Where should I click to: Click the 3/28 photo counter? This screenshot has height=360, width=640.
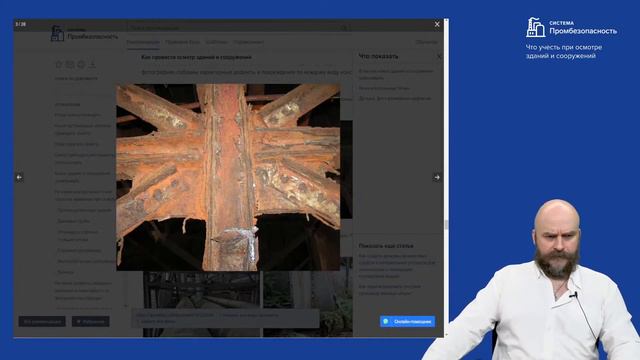[20, 24]
